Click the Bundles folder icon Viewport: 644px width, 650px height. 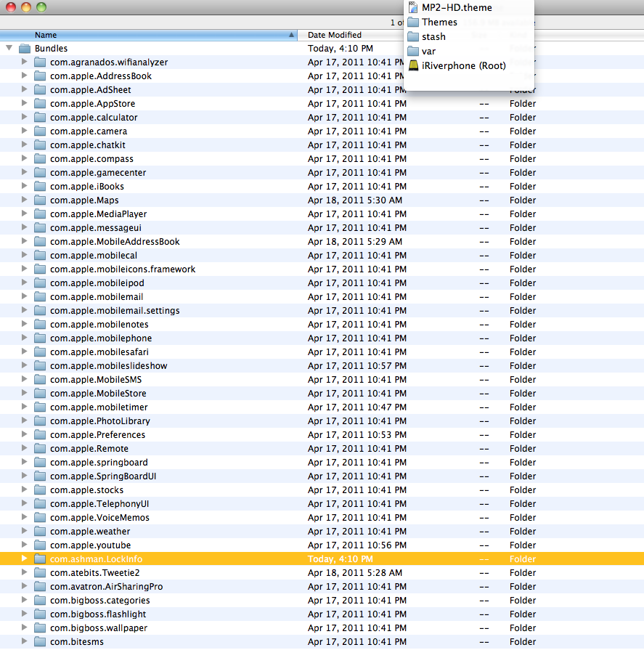point(25,49)
